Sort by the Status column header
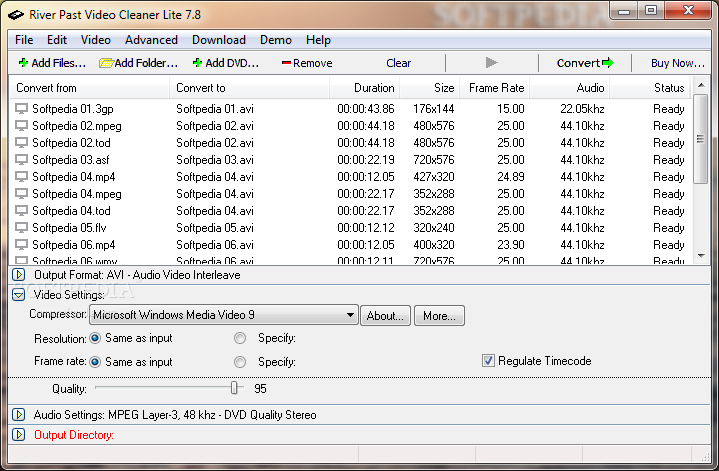This screenshot has height=471, width=719. (x=650, y=88)
